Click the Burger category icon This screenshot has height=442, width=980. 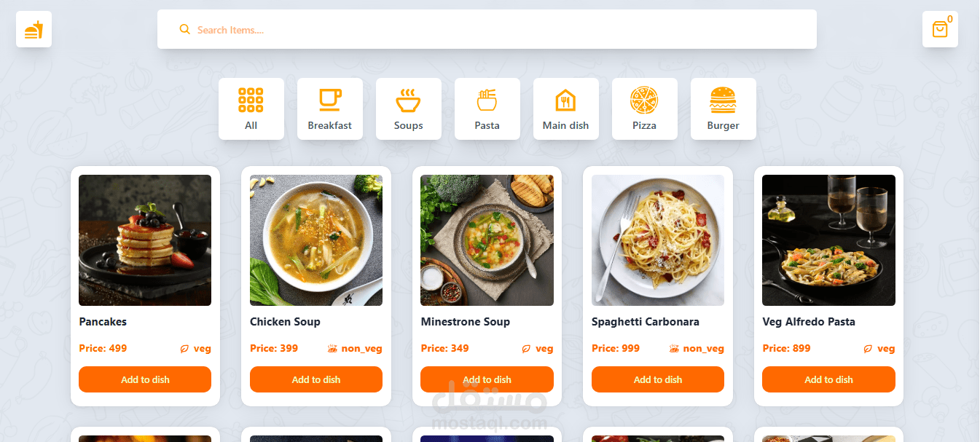(723, 100)
